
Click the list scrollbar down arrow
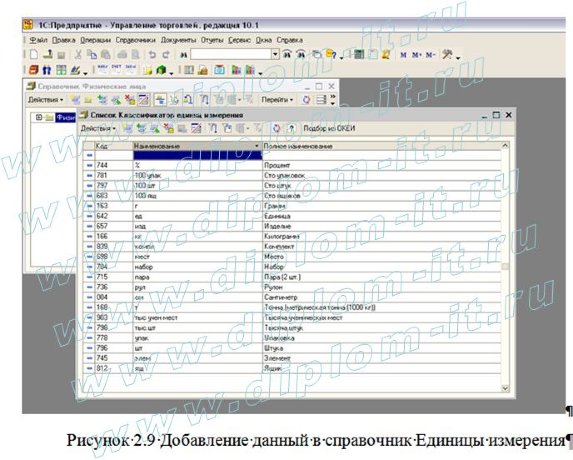point(505,388)
